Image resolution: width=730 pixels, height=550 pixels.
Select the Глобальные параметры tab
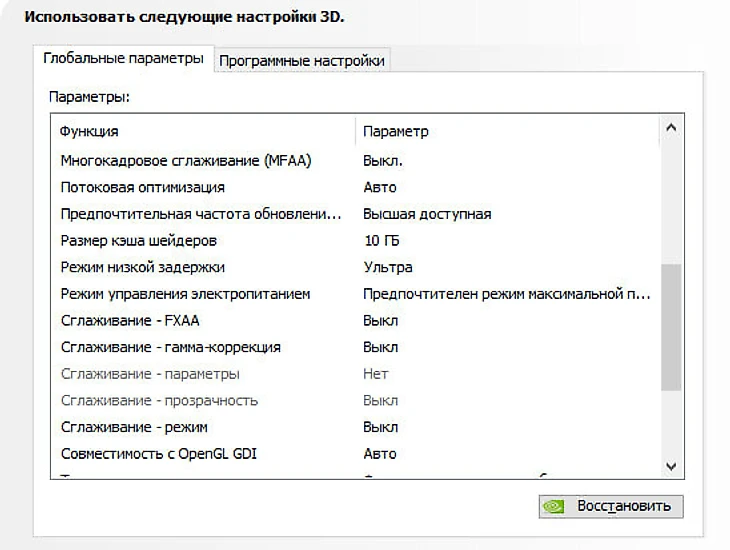tap(123, 59)
